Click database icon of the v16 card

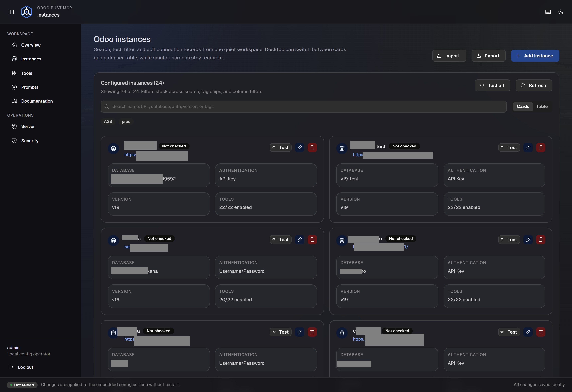coord(113,240)
